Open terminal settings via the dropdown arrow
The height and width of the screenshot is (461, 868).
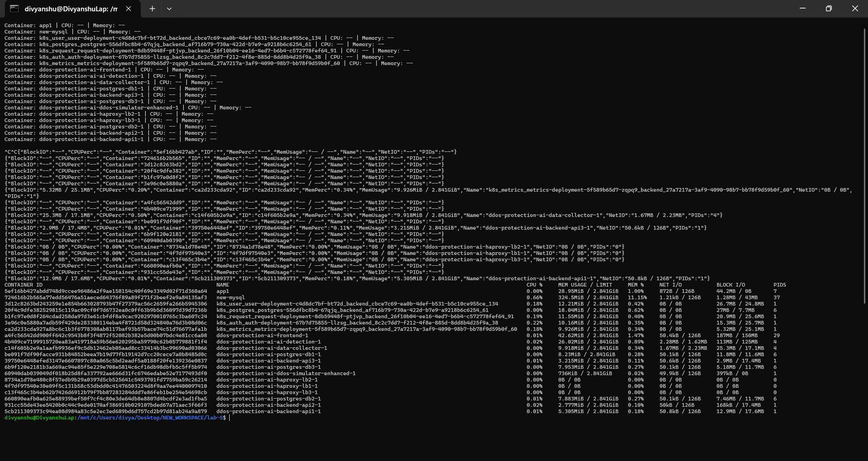[170, 9]
